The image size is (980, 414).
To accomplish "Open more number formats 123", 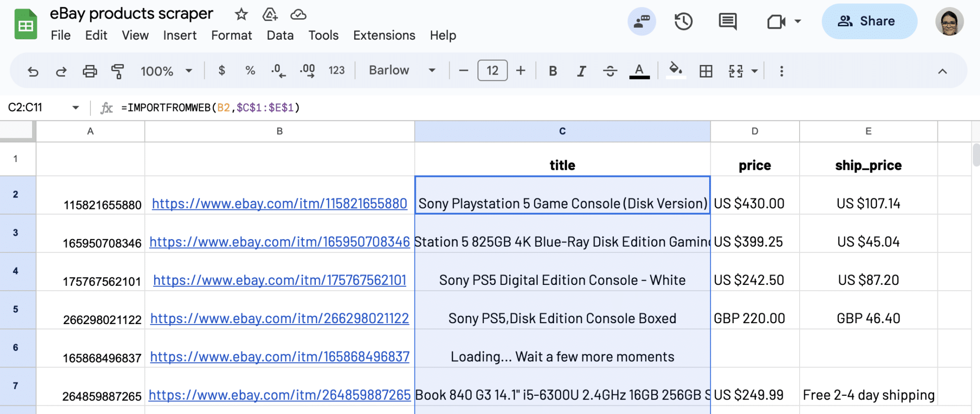I will [336, 71].
